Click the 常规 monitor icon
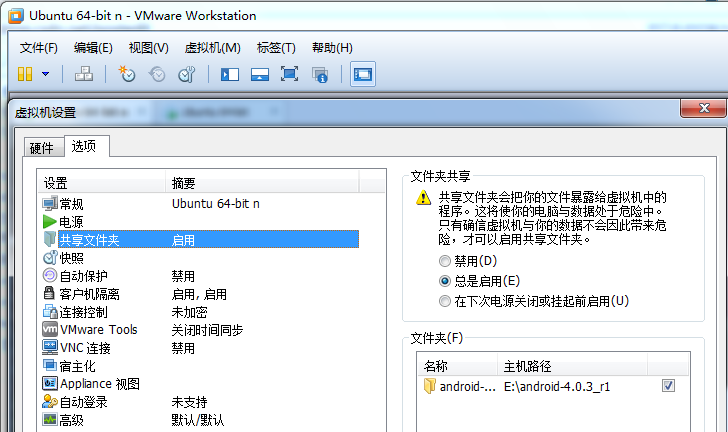Image resolution: width=728 pixels, height=432 pixels. (50, 204)
